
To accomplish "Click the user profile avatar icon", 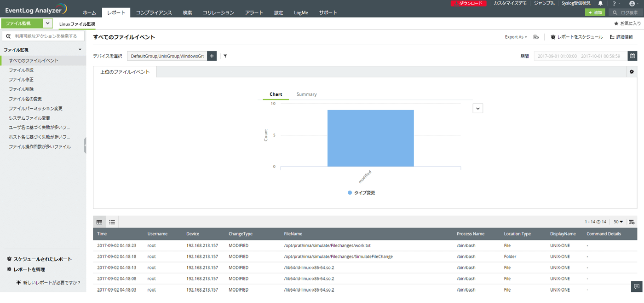I will coord(632,3).
